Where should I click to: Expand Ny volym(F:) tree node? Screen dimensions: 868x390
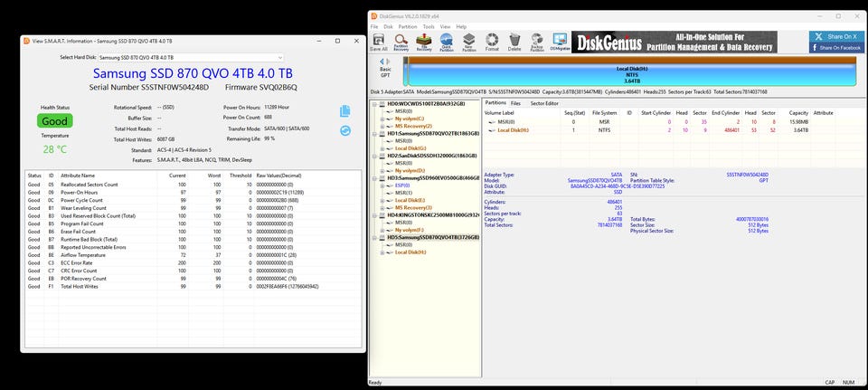point(382,230)
